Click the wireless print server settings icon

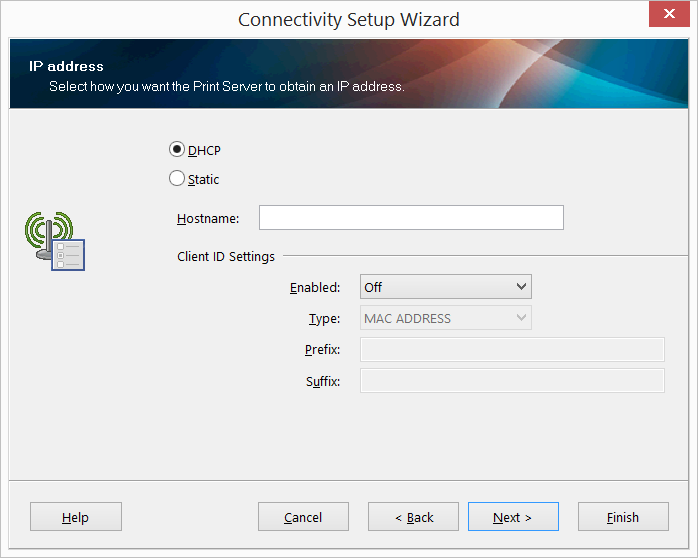(x=55, y=241)
